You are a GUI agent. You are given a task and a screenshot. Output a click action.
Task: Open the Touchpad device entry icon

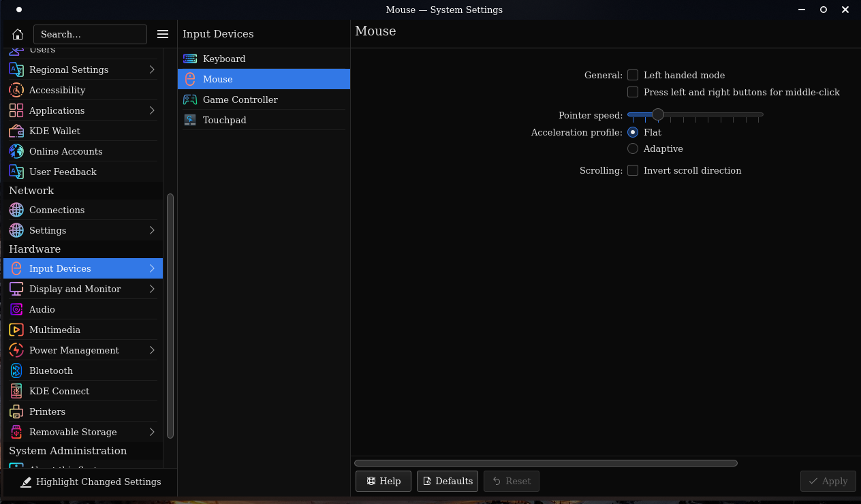pyautogui.click(x=190, y=120)
